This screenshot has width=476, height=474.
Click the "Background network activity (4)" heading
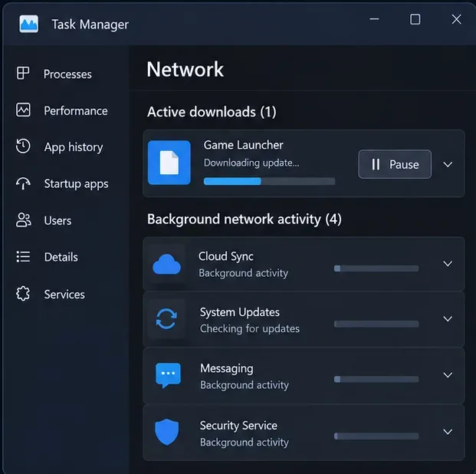coord(245,219)
